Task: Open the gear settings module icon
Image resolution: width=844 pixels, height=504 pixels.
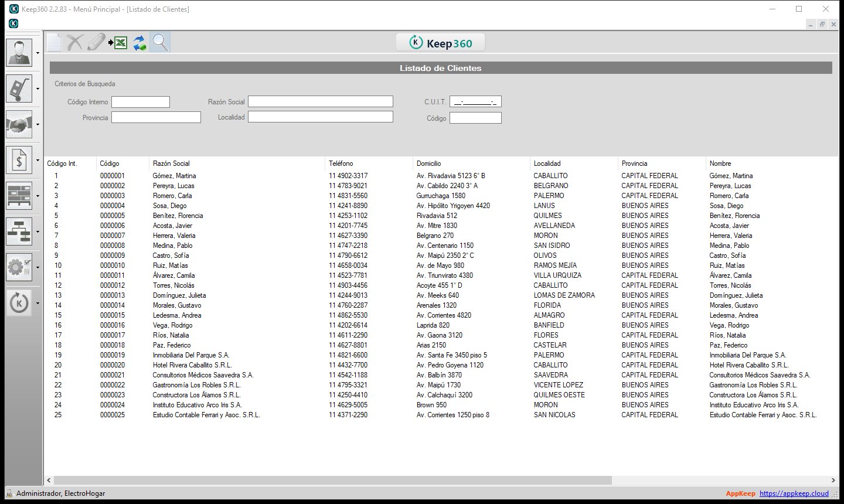Action: (x=19, y=267)
